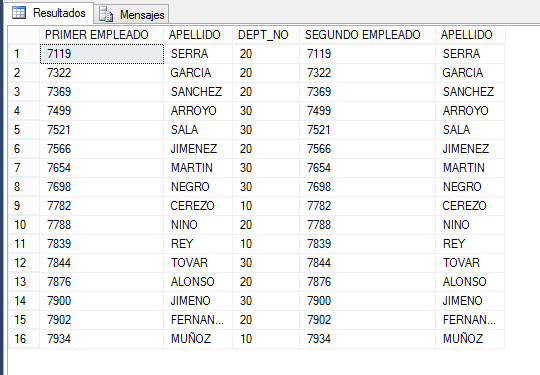Click PRIMER EMPLEADO cell 7521

[x=102, y=130]
